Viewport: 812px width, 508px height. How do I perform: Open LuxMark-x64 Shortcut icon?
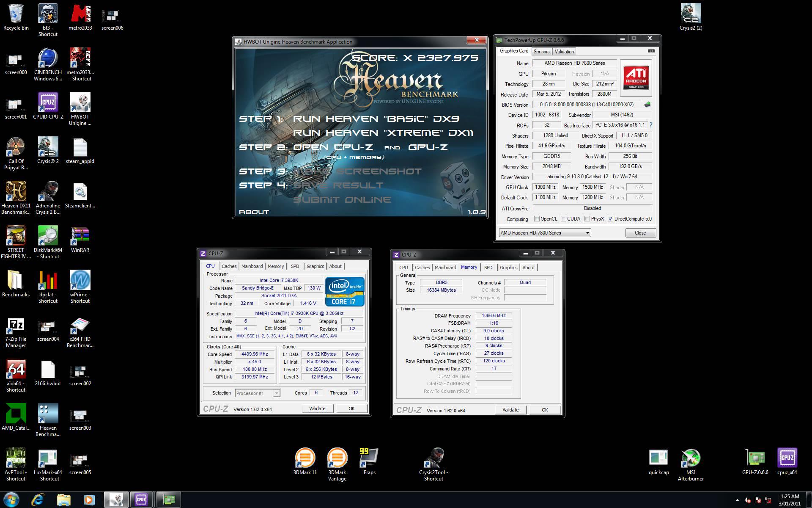(48, 464)
